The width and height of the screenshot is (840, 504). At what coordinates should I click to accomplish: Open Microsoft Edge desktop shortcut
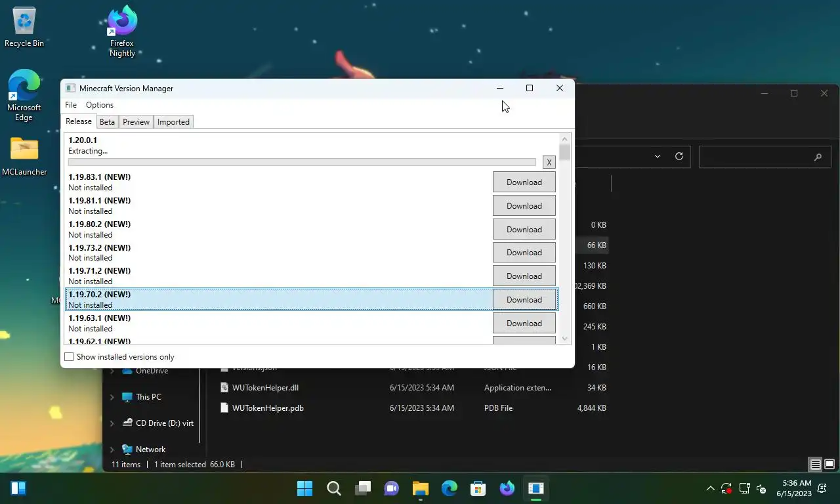click(24, 95)
